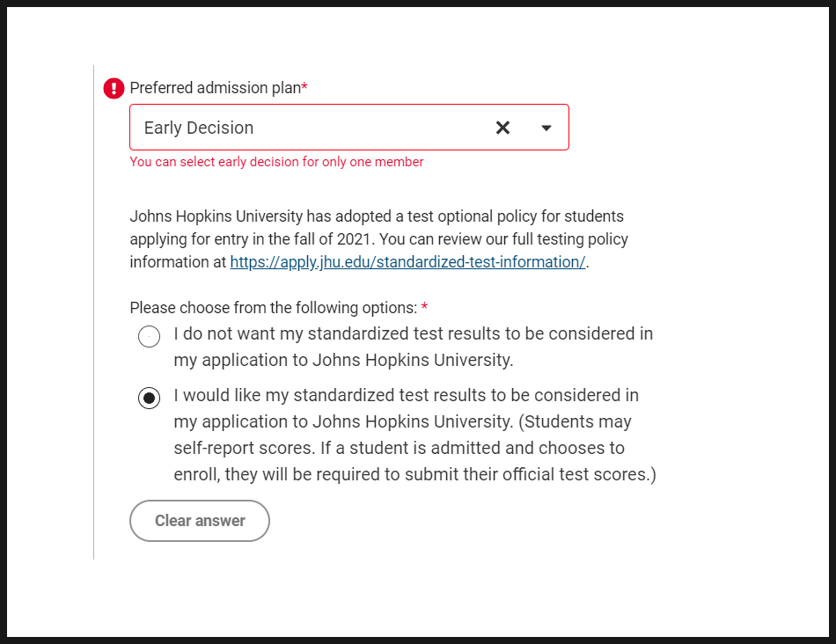The width and height of the screenshot is (836, 644).
Task: Select 'I do not want' test results radio
Action: coord(150,336)
